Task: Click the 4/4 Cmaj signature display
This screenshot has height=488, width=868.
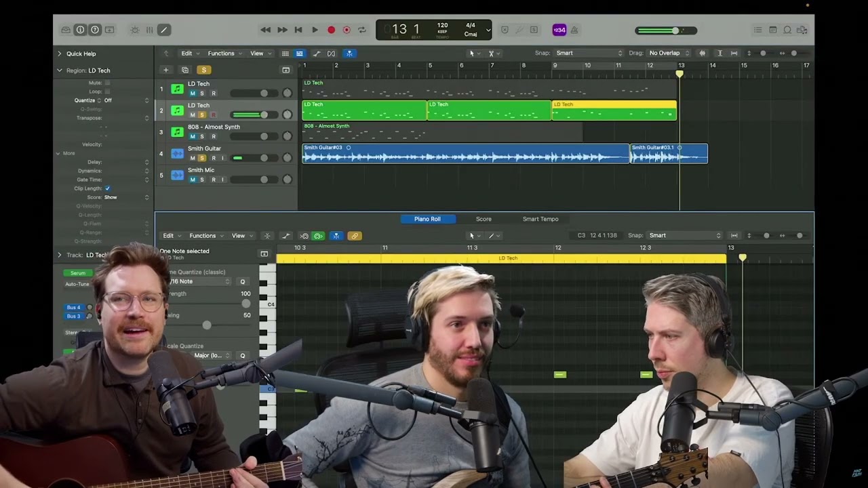Action: 471,30
